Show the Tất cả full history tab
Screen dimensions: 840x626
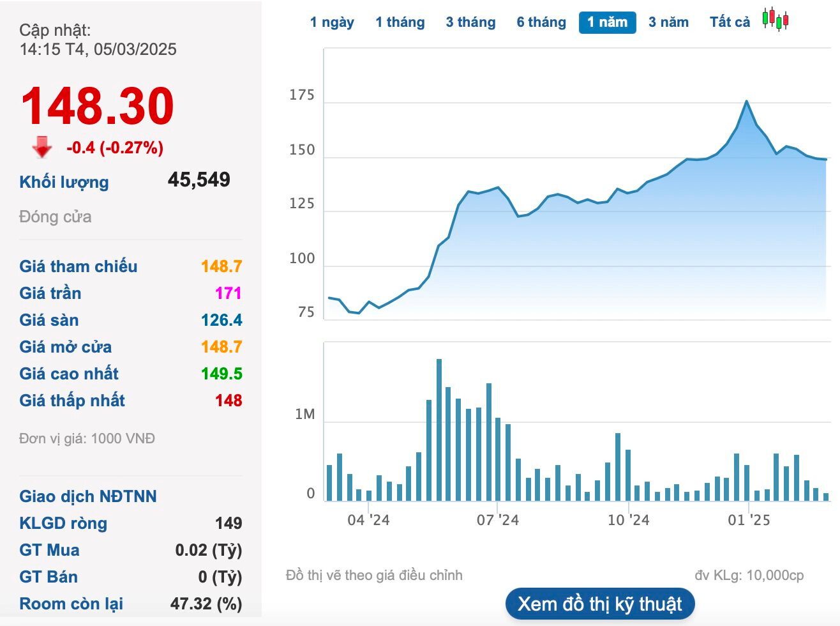[x=730, y=22]
